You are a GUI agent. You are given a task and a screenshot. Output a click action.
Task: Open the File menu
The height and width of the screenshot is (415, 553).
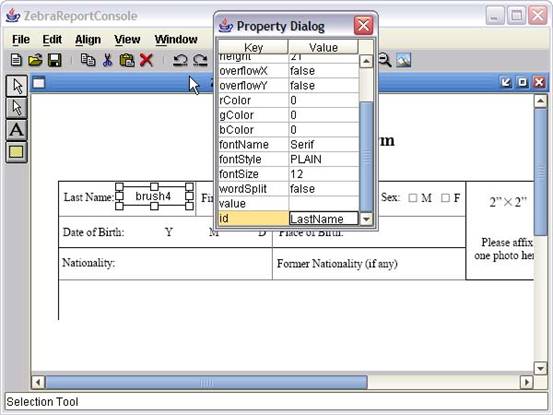point(21,39)
